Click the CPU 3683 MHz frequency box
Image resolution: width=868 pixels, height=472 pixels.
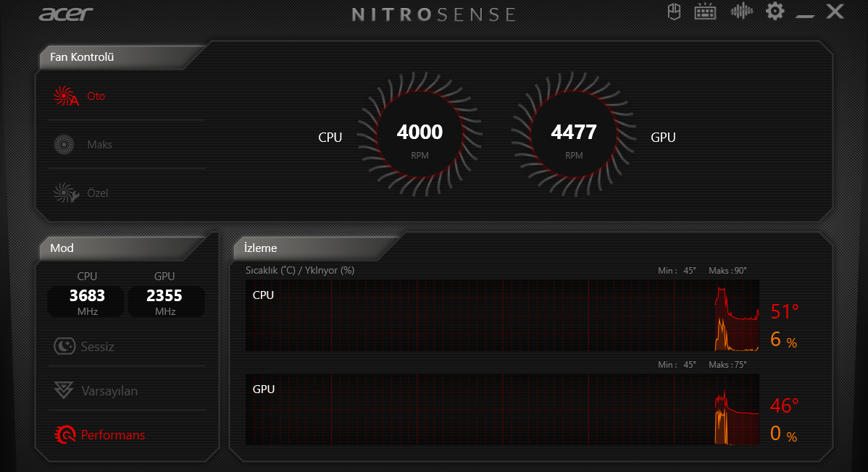tap(87, 302)
